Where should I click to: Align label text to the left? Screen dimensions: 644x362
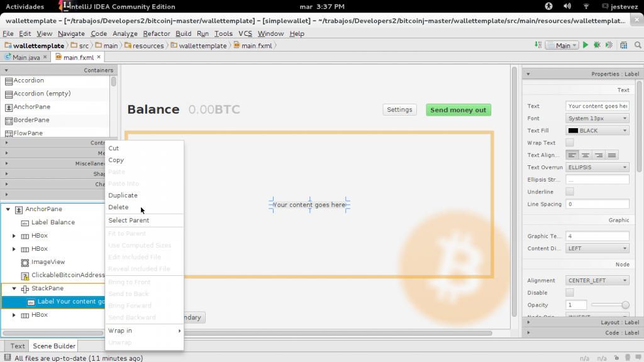point(572,155)
